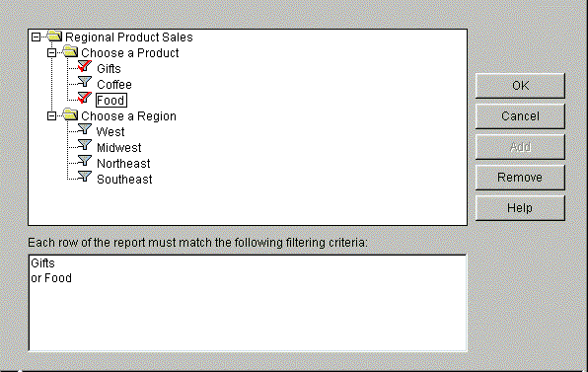This screenshot has height=372, width=588.
Task: Select the Coffee filter label
Action: pyautogui.click(x=114, y=85)
